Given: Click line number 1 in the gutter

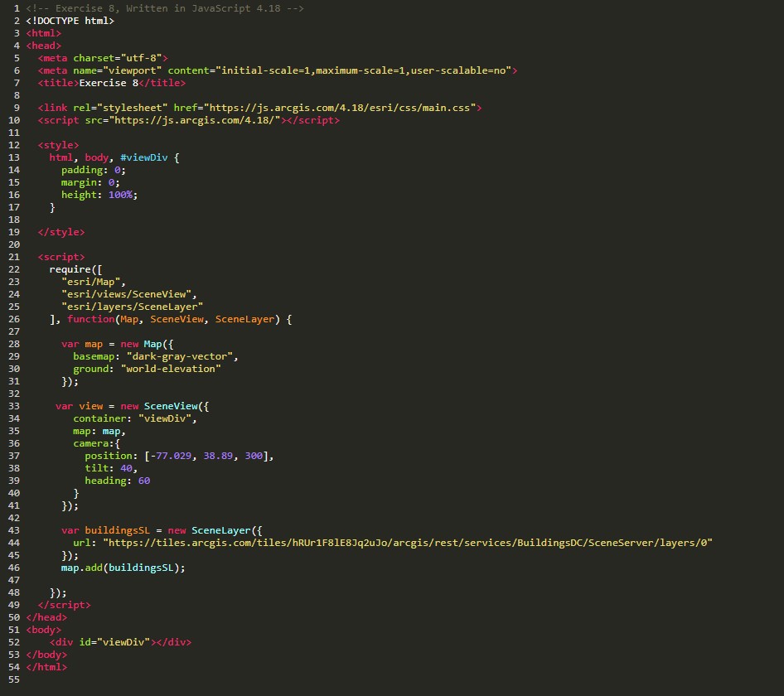Looking at the screenshot, I should (x=17, y=8).
